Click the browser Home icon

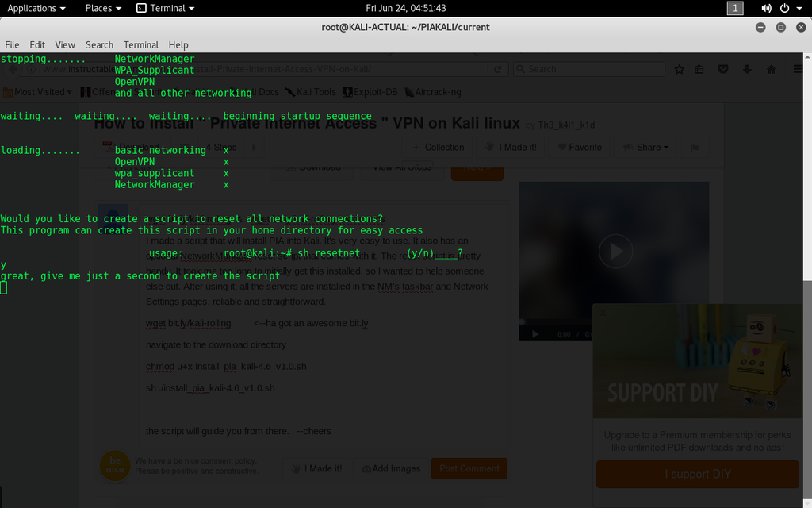[x=771, y=70]
